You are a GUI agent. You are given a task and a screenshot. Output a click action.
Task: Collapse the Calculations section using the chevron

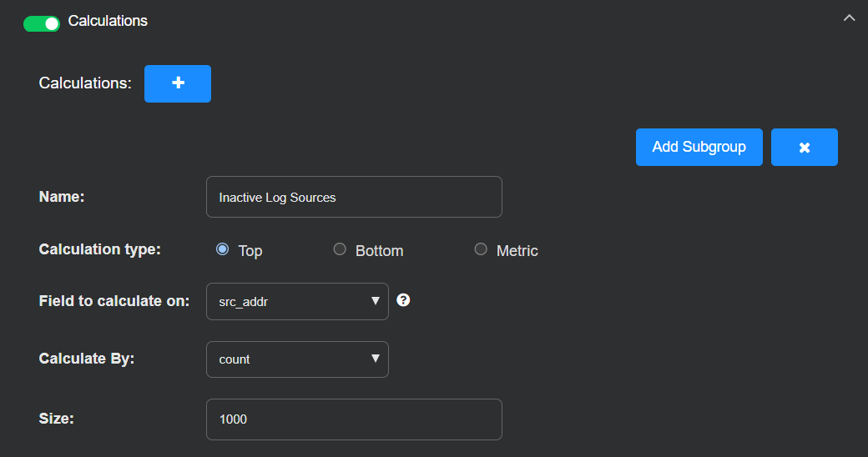(849, 18)
